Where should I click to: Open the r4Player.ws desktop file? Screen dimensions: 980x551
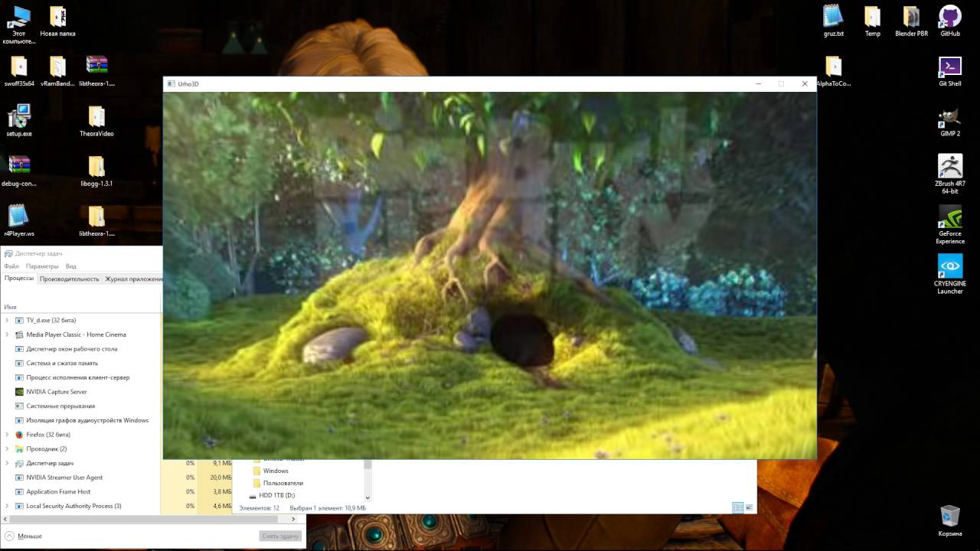(19, 220)
